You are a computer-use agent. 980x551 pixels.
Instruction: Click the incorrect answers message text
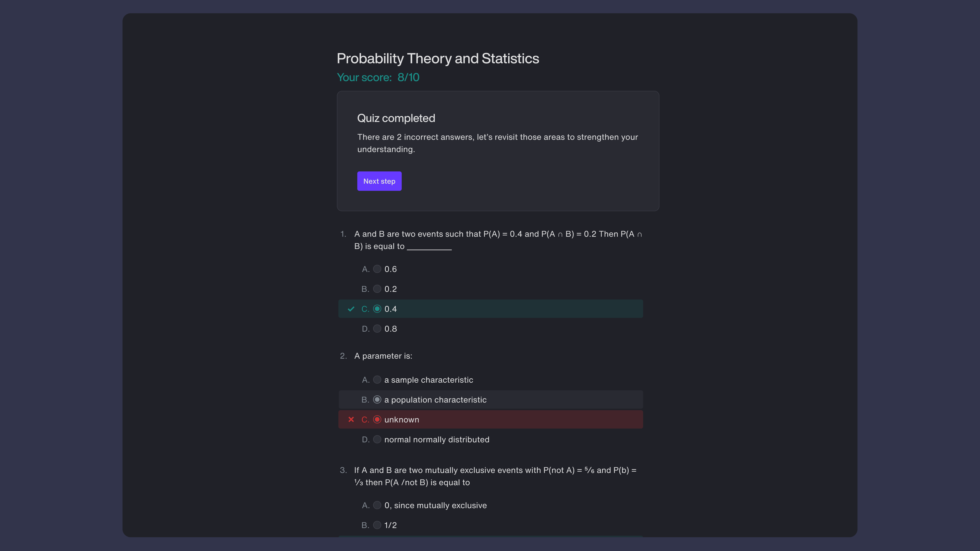click(x=497, y=143)
